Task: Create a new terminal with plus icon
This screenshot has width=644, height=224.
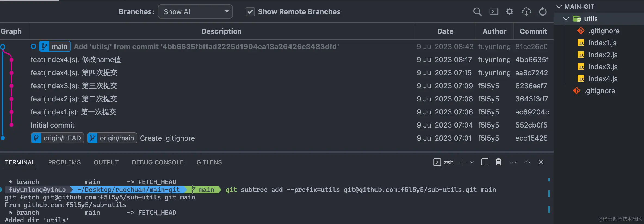Action: click(463, 162)
